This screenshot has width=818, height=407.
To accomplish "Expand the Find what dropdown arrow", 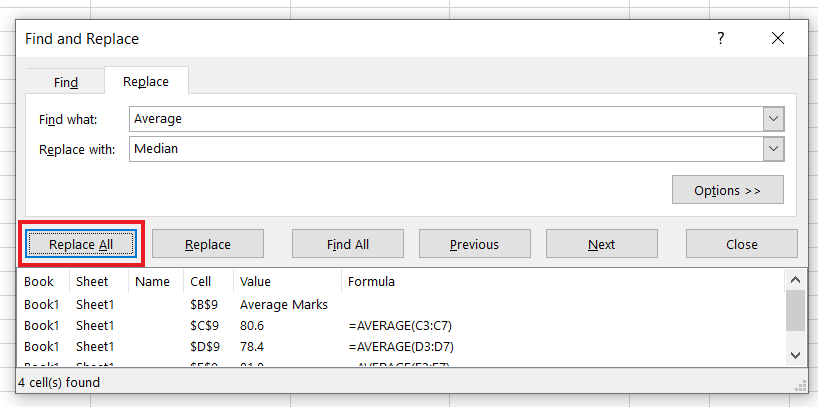I will [x=773, y=119].
